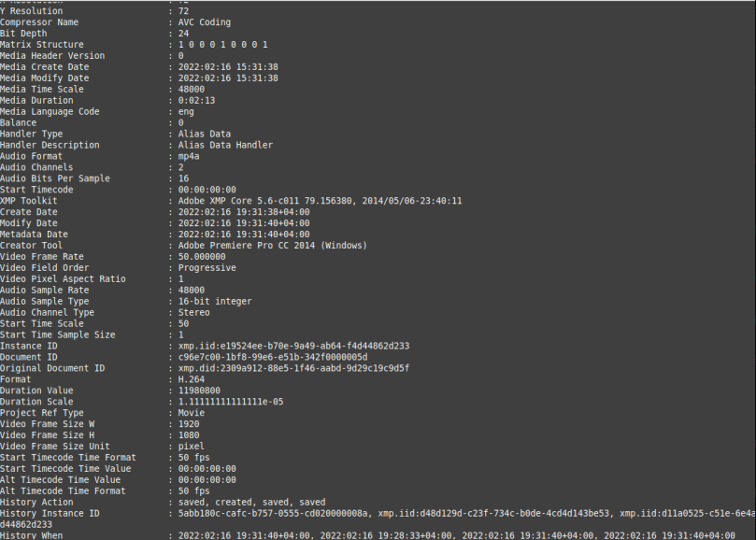Click the Document ID hash value
Viewport: 756px width, 540px height.
[x=273, y=357]
